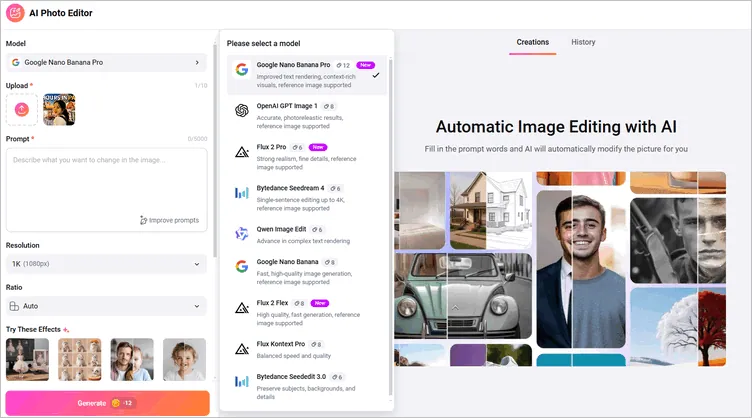The height and width of the screenshot is (418, 752).
Task: Click the OpenAI logo in model list
Action: click(242, 111)
